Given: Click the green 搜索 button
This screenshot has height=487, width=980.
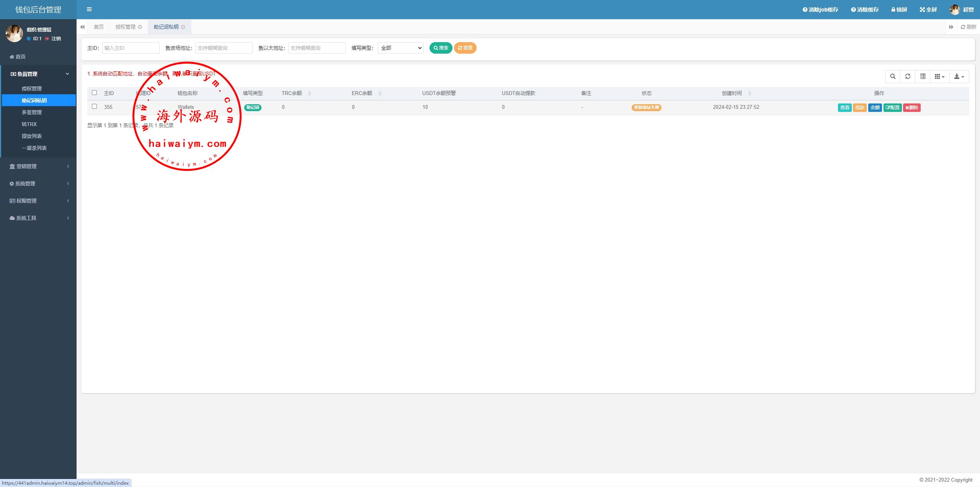Looking at the screenshot, I should point(441,48).
